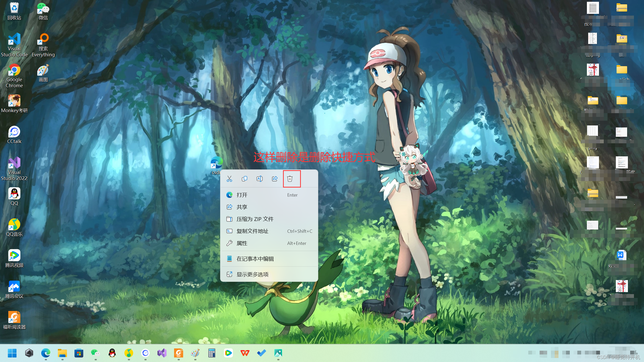Select the Google Chrome desktop shortcut
This screenshot has height=362, width=644.
(14, 76)
